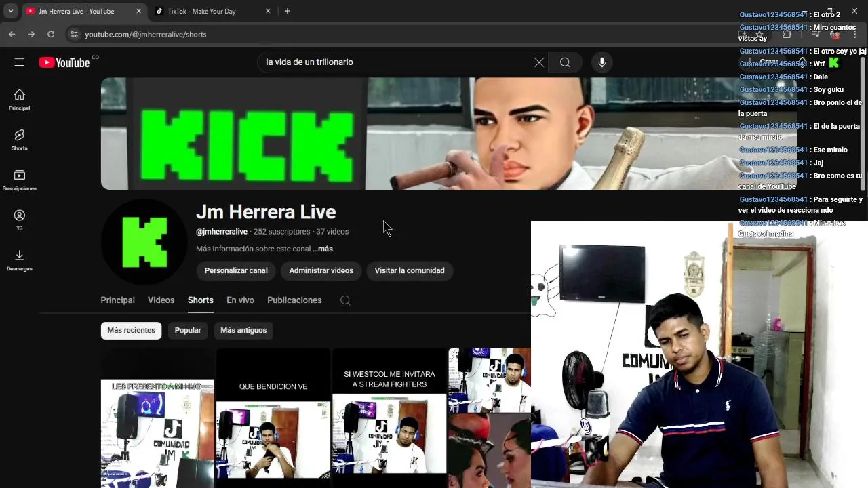Click the YouTube logo
This screenshot has height=488, width=868.
coord(64,62)
